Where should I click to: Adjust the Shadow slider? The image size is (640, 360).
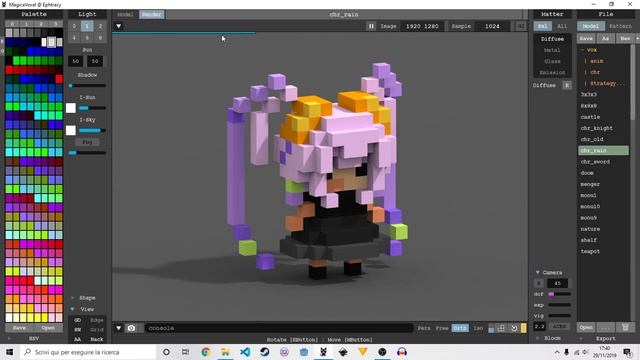[x=87, y=86]
